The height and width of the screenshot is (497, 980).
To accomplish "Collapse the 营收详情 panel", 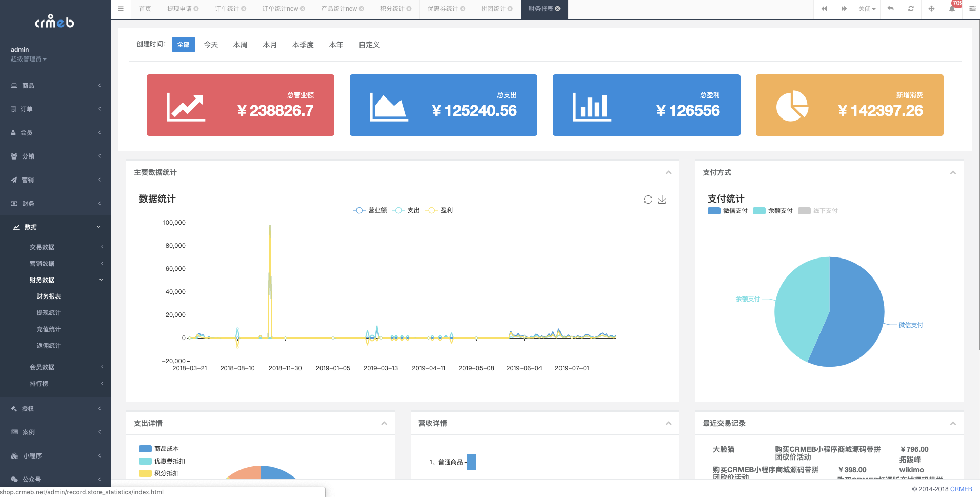I will coord(668,423).
